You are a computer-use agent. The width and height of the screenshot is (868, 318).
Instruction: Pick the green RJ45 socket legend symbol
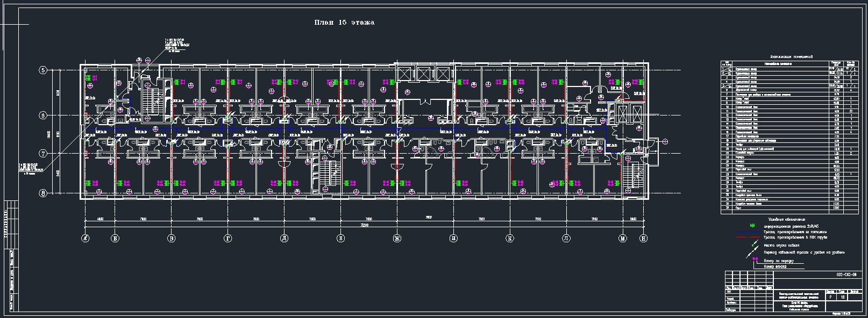click(752, 226)
